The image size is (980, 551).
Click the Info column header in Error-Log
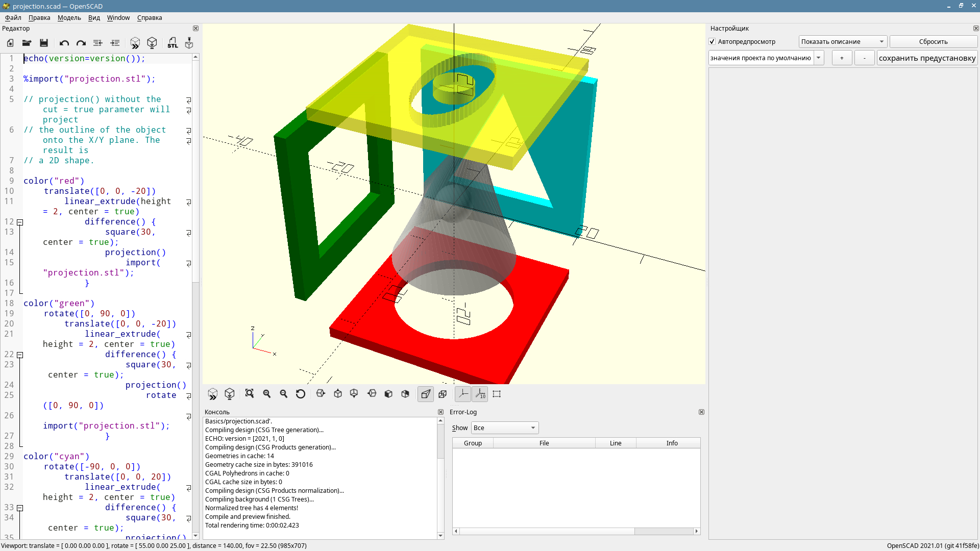pos(672,443)
